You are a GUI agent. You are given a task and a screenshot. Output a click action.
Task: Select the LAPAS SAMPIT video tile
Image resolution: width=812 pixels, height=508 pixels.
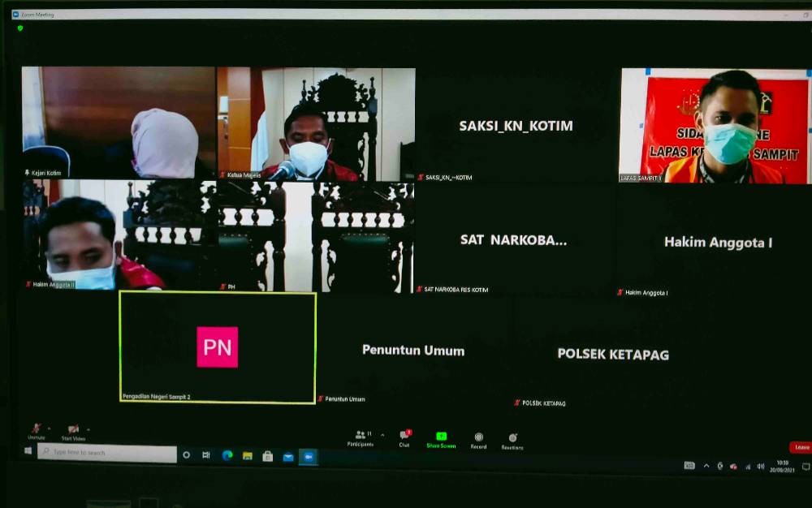coord(715,126)
